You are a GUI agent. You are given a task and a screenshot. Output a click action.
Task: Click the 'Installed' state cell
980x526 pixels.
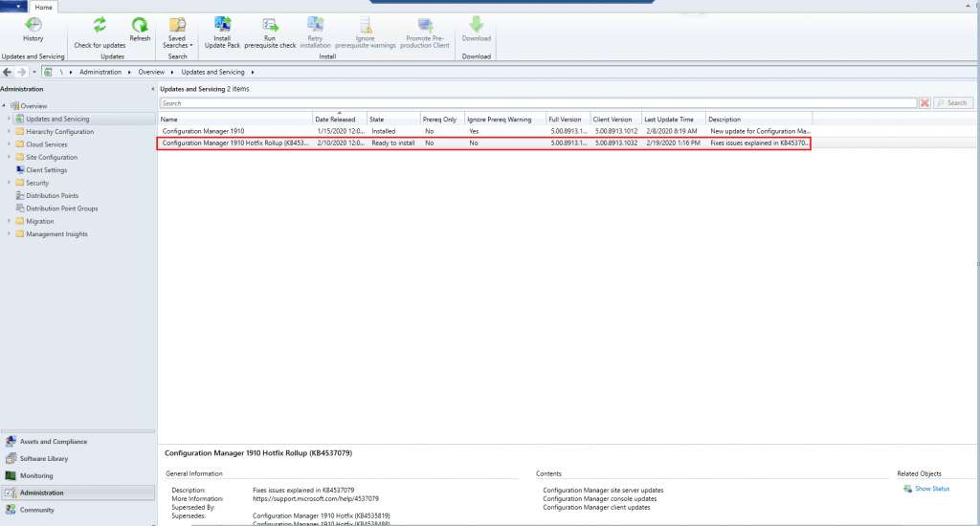click(384, 131)
